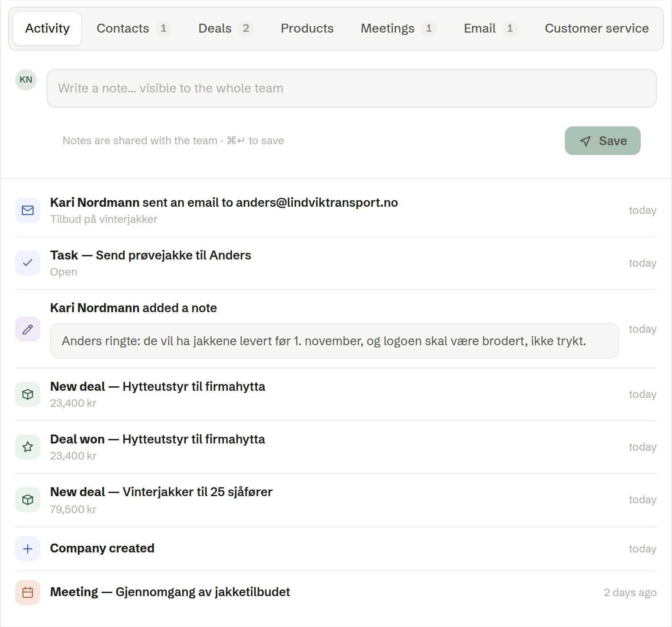Open the Meetings tab
Viewport: 672px width, 627px height.
pos(398,29)
